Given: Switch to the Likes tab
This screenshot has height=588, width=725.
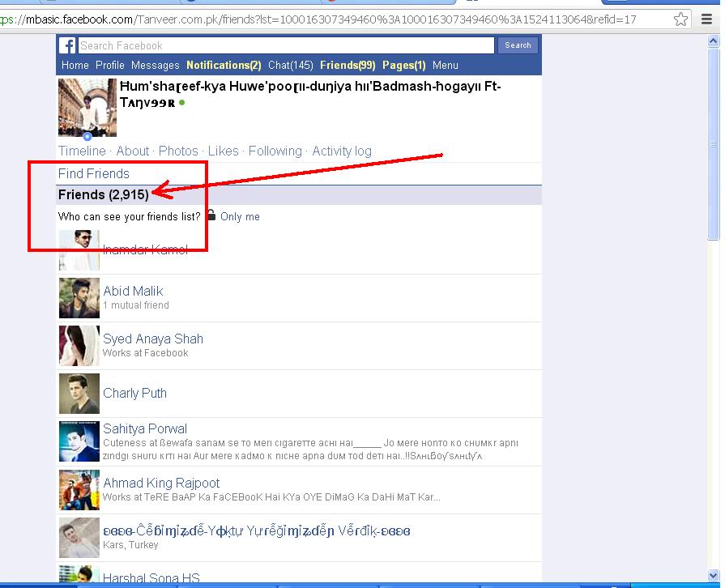Looking at the screenshot, I should (x=224, y=151).
